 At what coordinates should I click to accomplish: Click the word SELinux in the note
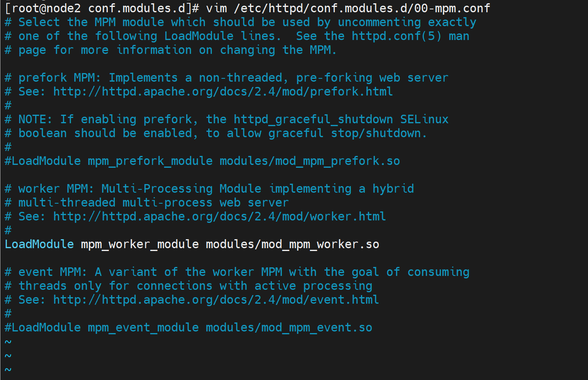click(424, 119)
